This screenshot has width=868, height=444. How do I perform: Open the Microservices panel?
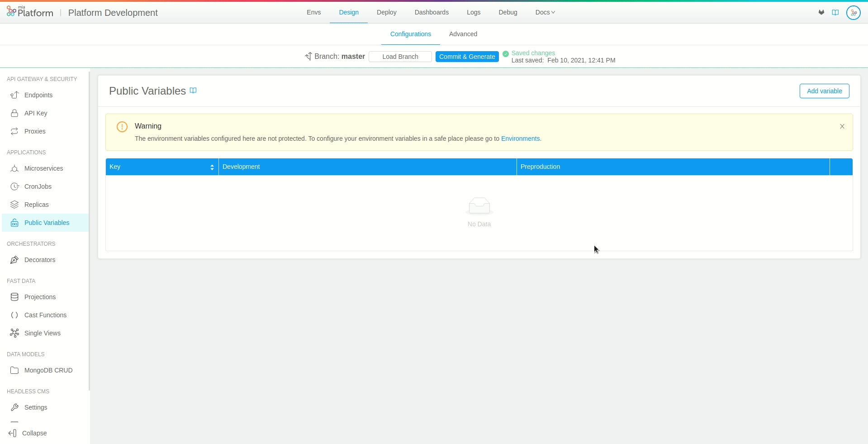coord(43,168)
